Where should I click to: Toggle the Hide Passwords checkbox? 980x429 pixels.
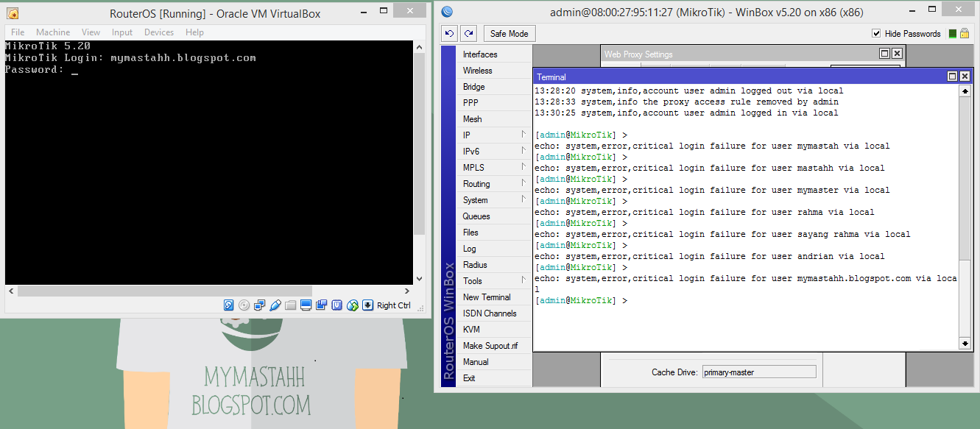pos(876,33)
